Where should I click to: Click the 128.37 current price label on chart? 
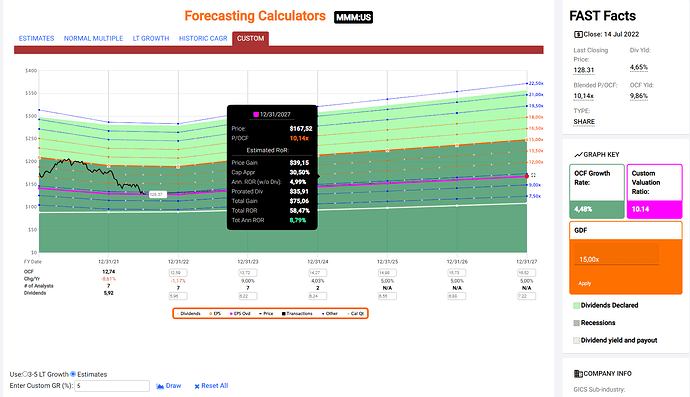pos(158,194)
